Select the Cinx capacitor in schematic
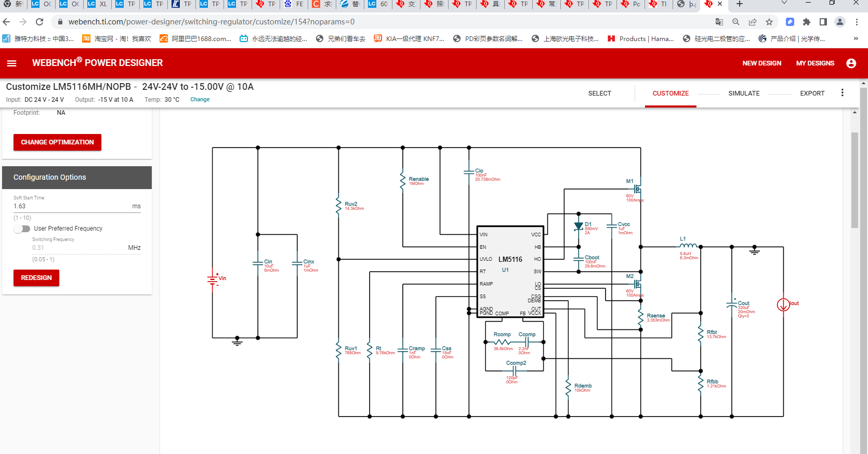The width and height of the screenshot is (868, 454). [297, 263]
